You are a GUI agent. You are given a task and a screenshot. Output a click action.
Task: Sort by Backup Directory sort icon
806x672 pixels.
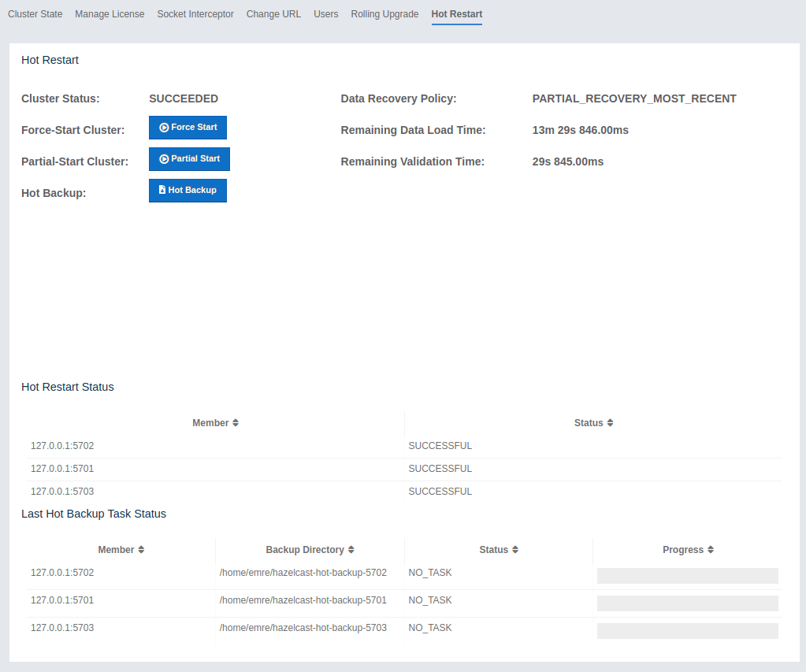click(351, 550)
